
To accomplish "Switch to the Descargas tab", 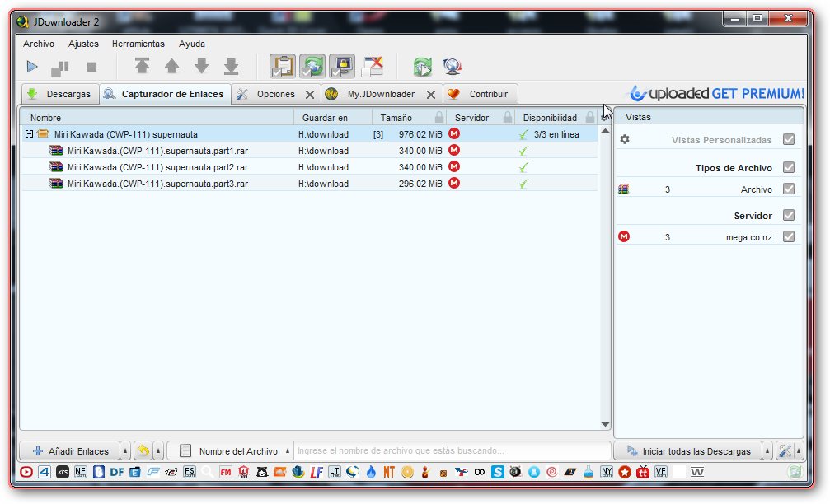I will pyautogui.click(x=60, y=94).
